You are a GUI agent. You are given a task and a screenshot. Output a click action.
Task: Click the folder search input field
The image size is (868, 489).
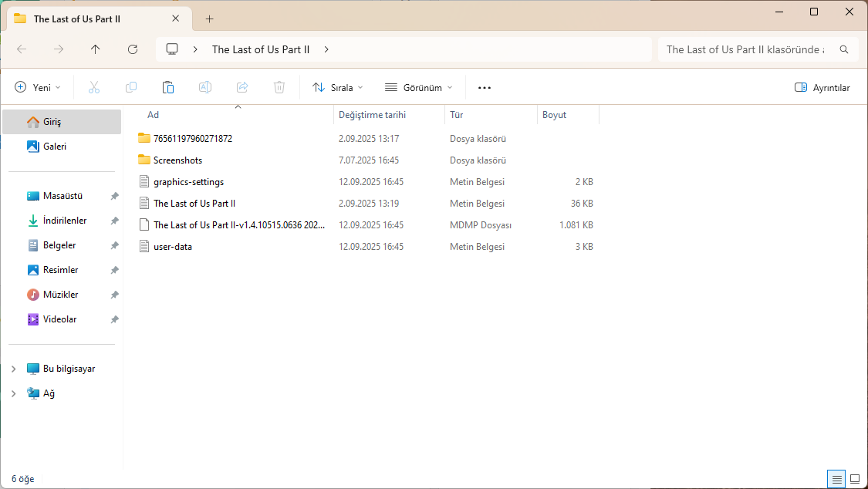click(745, 49)
